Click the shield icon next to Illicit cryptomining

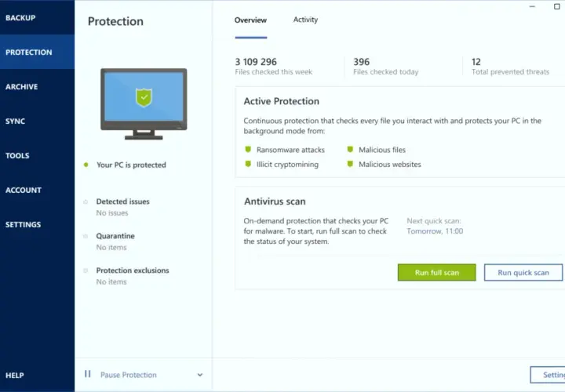[248, 164]
